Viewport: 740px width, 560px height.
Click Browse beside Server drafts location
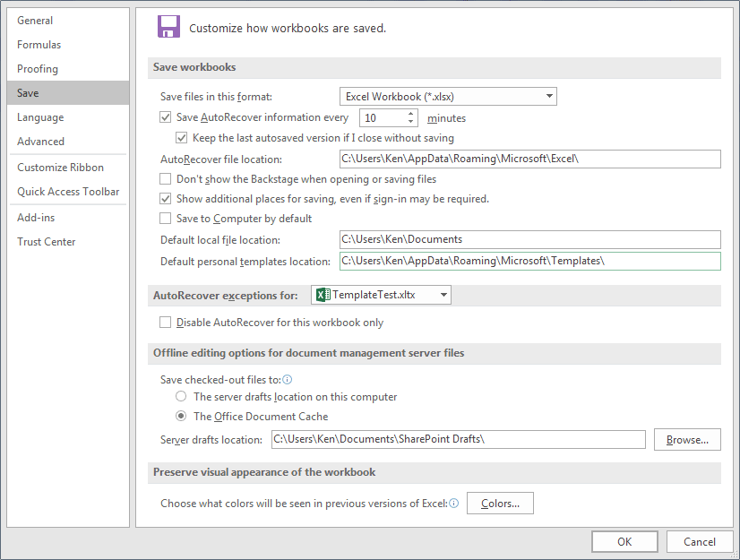pos(687,439)
